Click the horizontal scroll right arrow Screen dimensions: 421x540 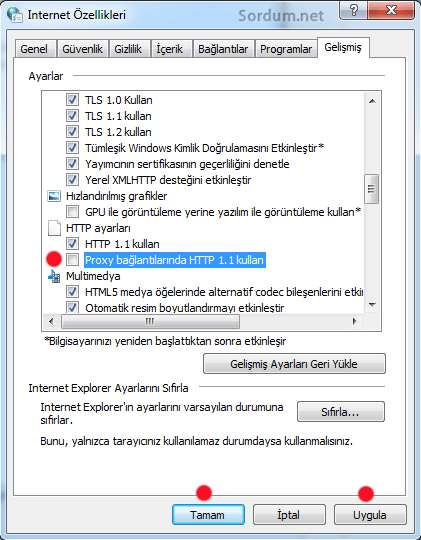tap(355, 322)
